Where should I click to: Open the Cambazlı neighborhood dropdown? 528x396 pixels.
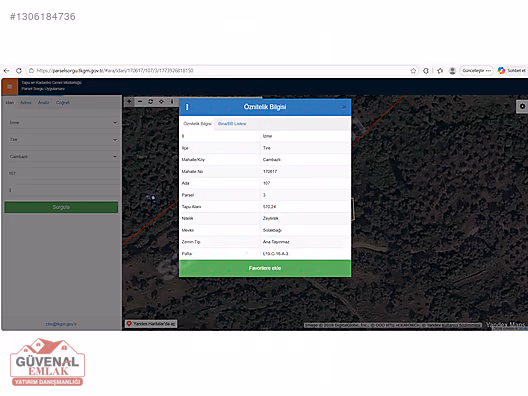coord(63,157)
